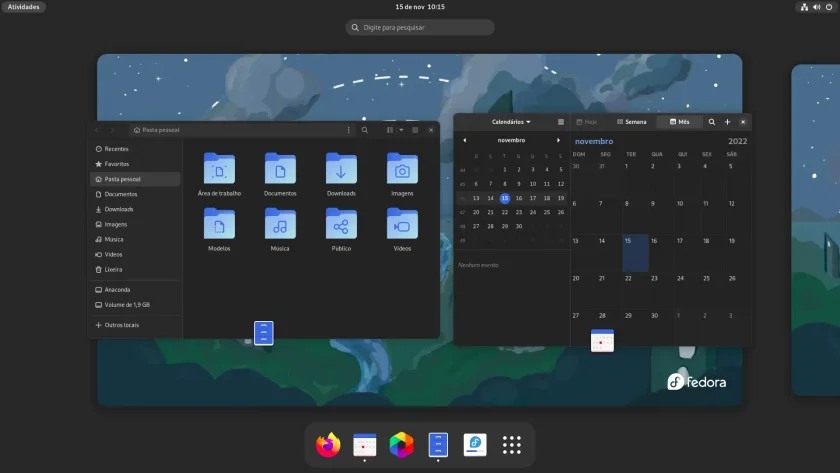Focus the Digite para pesquisar search field

click(420, 27)
